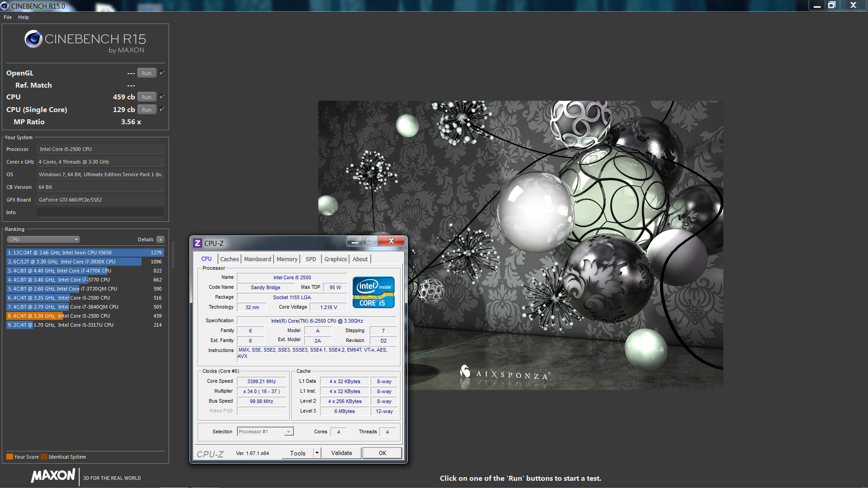Screen dimensions: 868x488
Task: Select ranking row Core i7-3770 CPU
Action: (85, 280)
